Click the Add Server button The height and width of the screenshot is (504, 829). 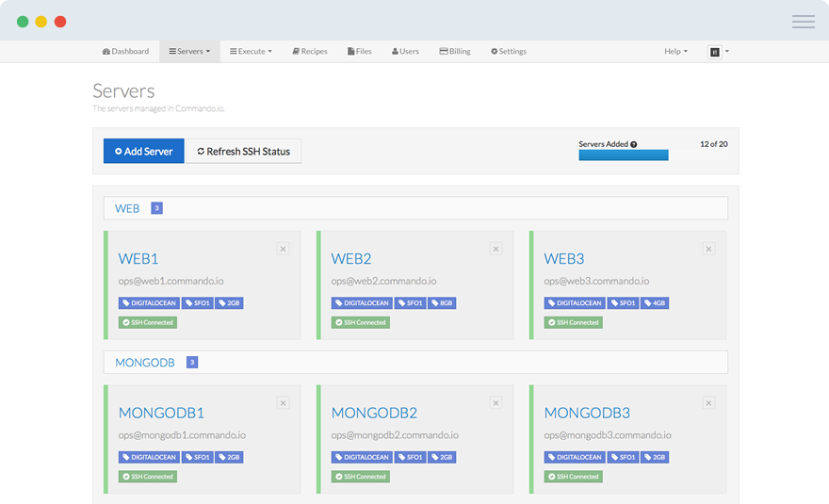coord(144,152)
